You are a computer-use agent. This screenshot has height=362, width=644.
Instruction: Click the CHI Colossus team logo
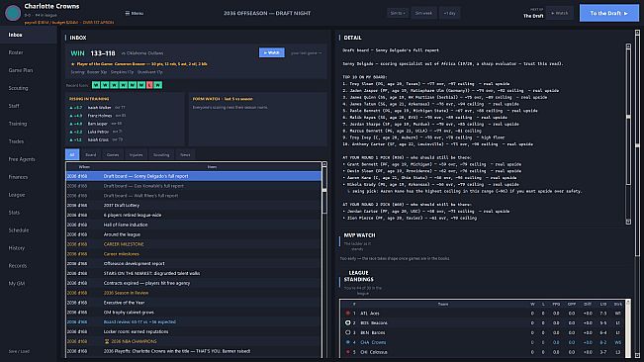pos(348,352)
